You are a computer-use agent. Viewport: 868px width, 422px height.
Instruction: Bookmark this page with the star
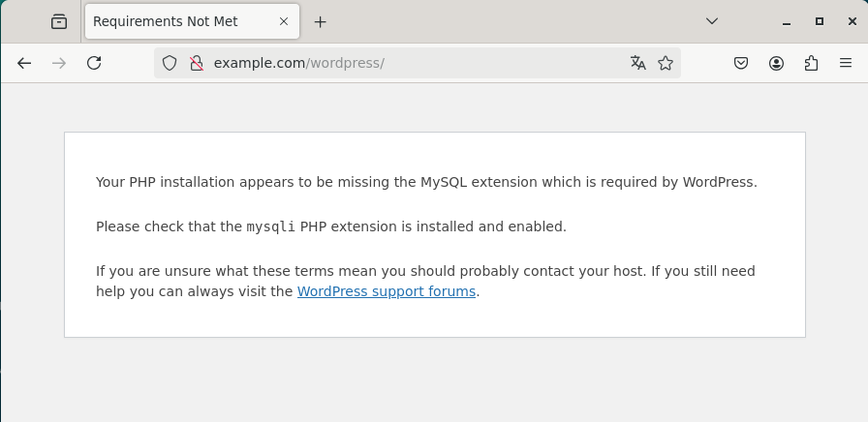click(x=666, y=63)
